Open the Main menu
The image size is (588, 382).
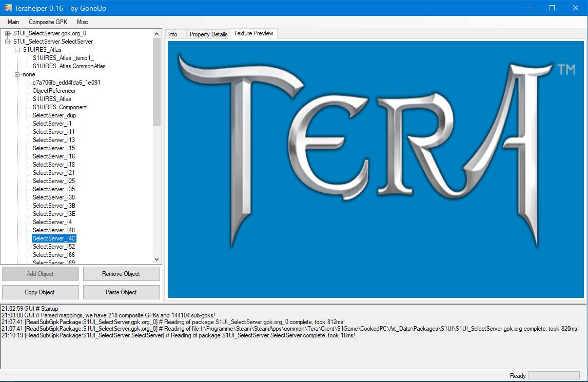pyautogui.click(x=13, y=22)
